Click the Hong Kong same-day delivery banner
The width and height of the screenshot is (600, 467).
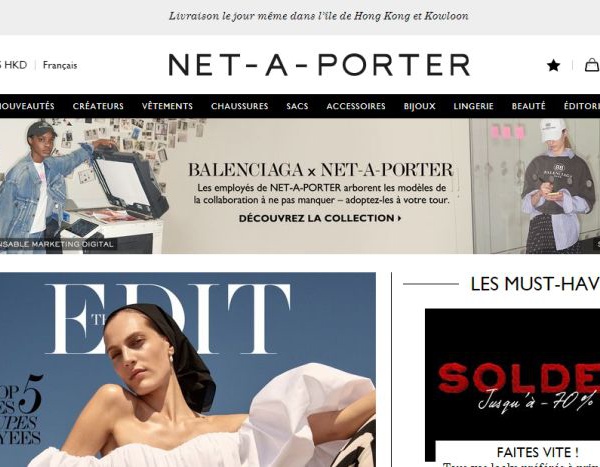[x=319, y=16]
